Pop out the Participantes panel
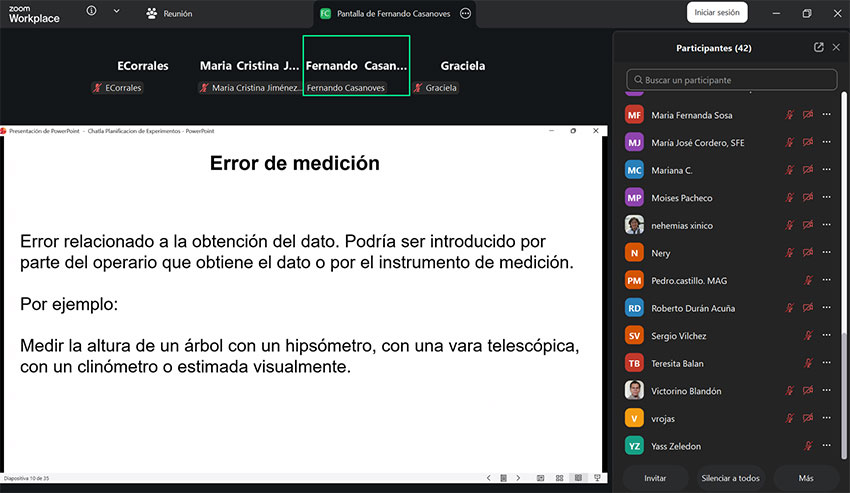The width and height of the screenshot is (850, 493). pyautogui.click(x=819, y=47)
